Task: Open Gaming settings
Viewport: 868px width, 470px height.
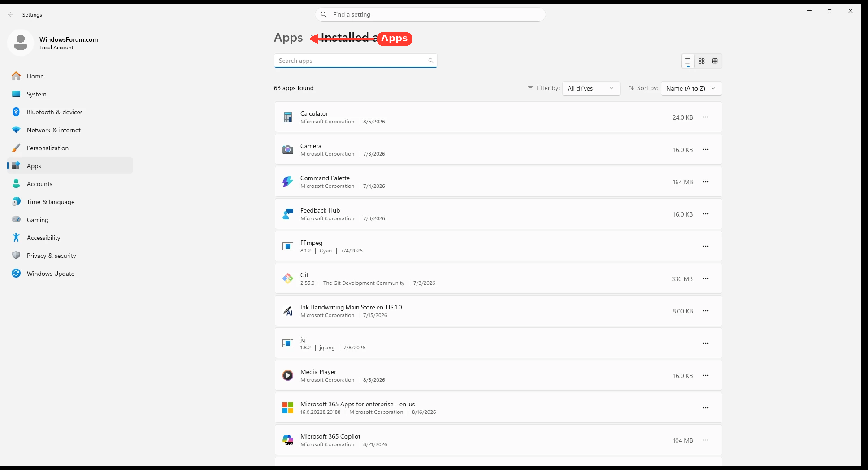Action: point(70,220)
